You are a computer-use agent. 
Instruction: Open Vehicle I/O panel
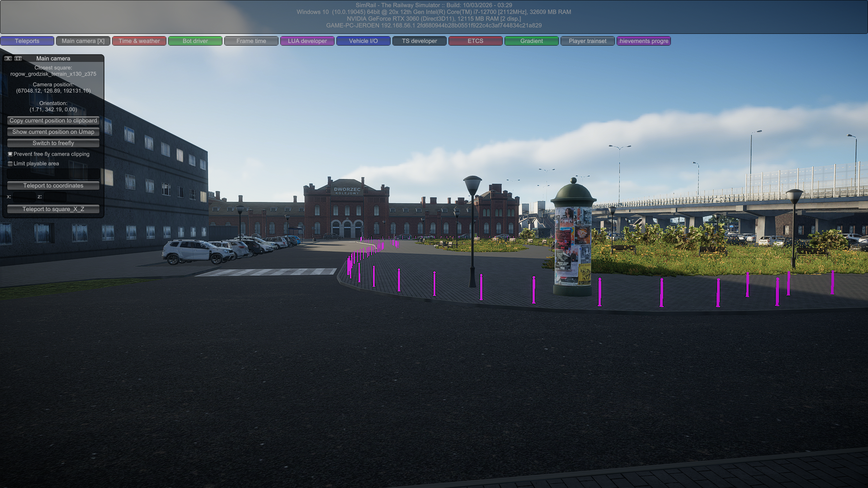pos(363,41)
